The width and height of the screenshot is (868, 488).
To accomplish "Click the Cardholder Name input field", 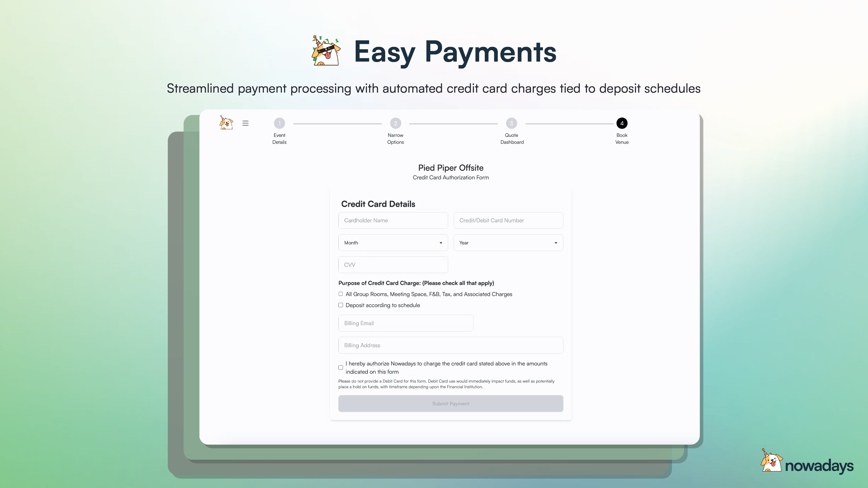I will pyautogui.click(x=393, y=220).
